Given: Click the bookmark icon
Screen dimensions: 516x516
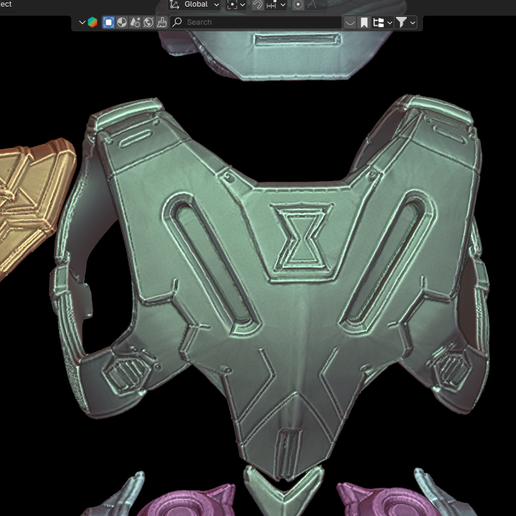Looking at the screenshot, I should [364, 23].
